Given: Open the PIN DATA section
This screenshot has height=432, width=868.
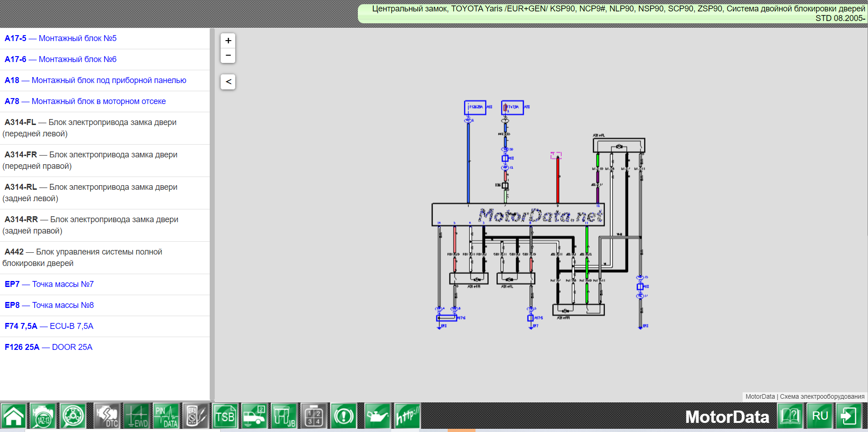Looking at the screenshot, I should pyautogui.click(x=166, y=416).
